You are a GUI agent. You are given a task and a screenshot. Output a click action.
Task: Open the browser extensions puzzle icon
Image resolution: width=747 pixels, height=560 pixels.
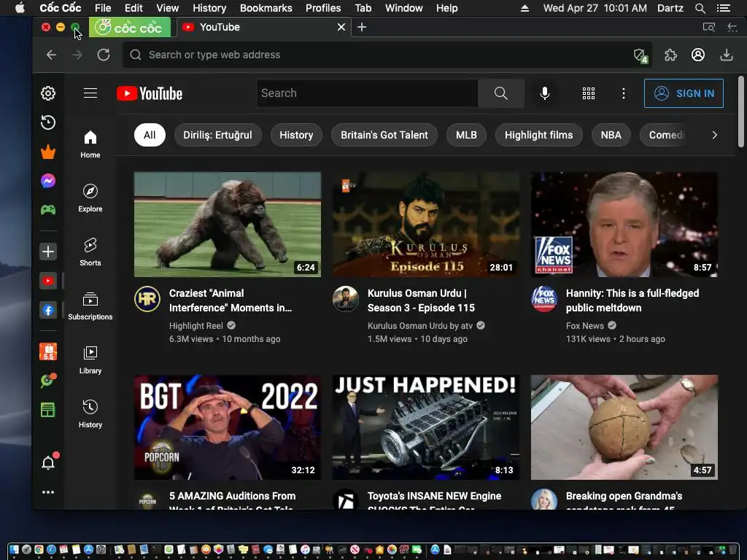coord(671,55)
